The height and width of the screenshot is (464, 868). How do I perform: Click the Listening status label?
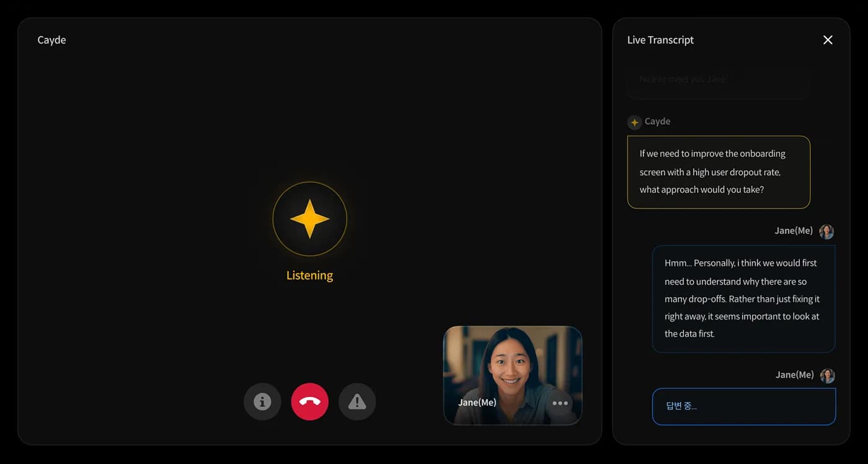[309, 275]
